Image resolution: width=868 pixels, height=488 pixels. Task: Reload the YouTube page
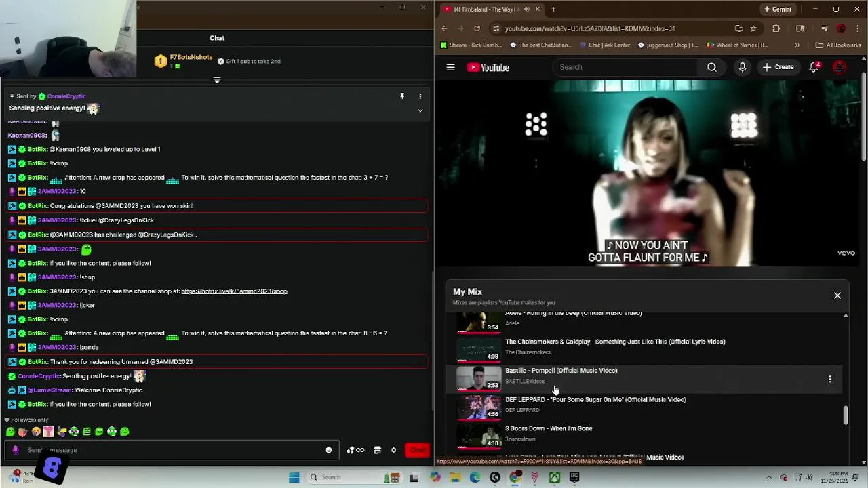(477, 28)
